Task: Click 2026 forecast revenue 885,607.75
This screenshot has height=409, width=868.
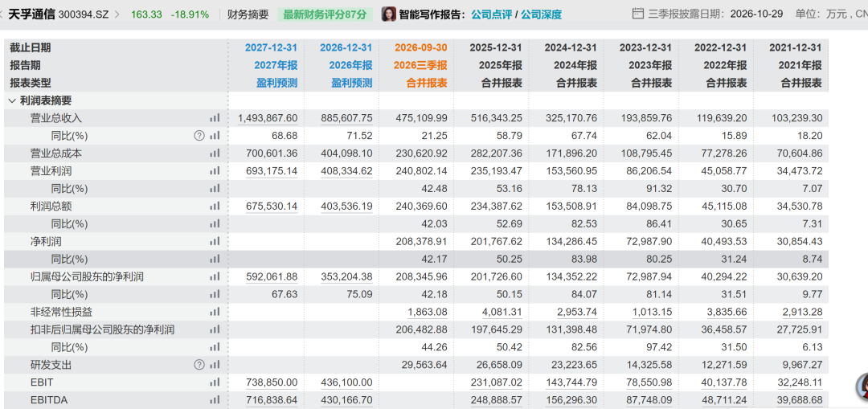Action: (346, 118)
